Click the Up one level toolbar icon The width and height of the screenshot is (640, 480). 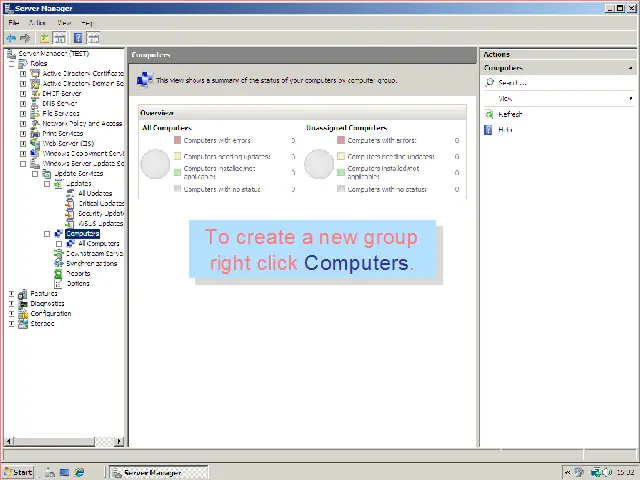44,38
